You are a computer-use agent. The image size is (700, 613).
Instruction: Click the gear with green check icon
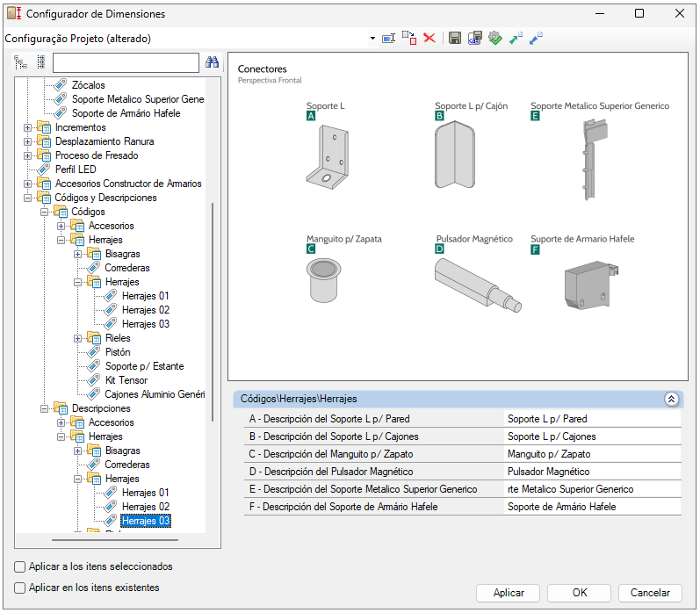pos(495,39)
